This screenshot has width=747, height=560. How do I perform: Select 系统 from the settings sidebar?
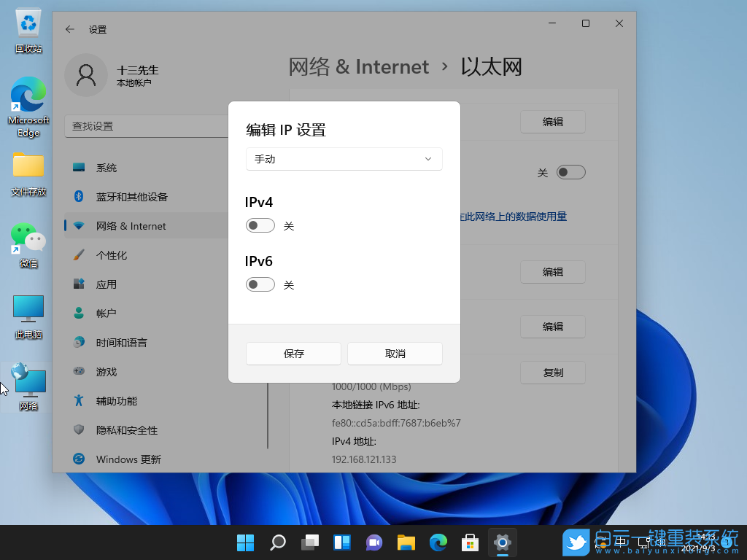(x=107, y=167)
